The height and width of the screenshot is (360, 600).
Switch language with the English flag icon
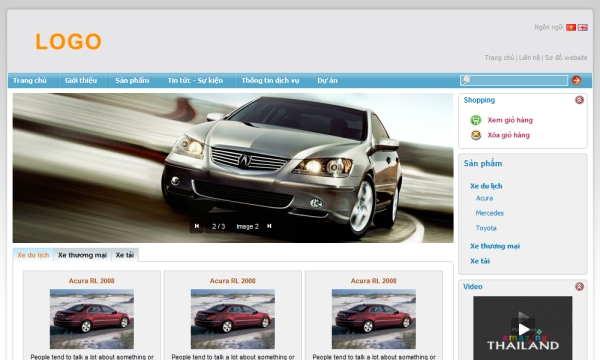coord(583,28)
